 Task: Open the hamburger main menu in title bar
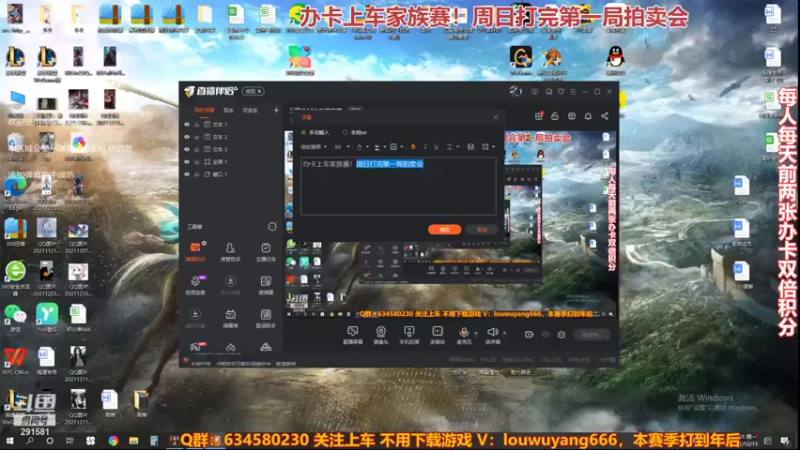573,91
